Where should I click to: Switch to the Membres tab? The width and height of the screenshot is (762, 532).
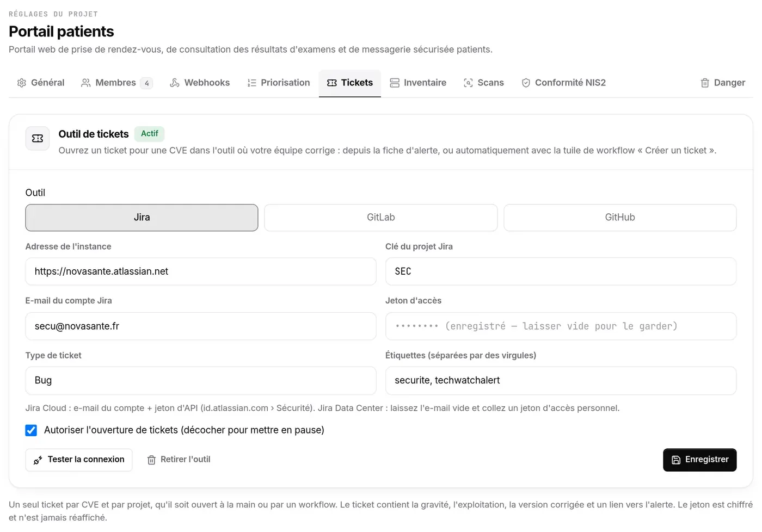pyautogui.click(x=116, y=83)
